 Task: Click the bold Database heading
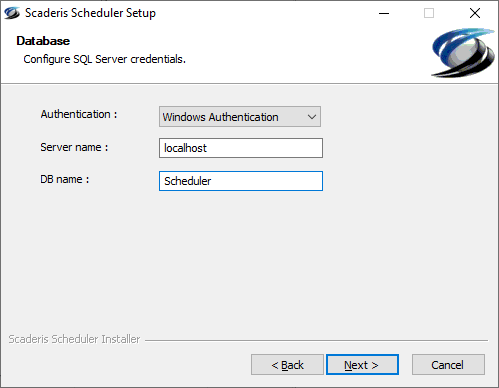click(43, 41)
